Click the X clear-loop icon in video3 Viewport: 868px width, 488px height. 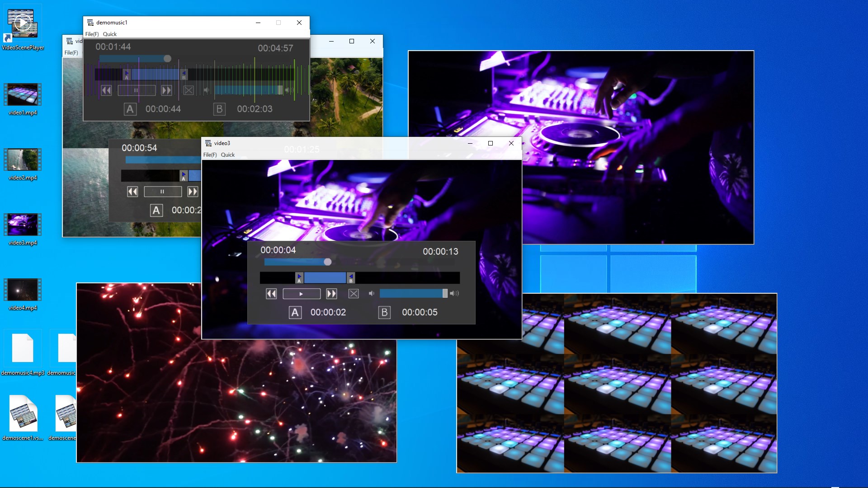coord(354,294)
